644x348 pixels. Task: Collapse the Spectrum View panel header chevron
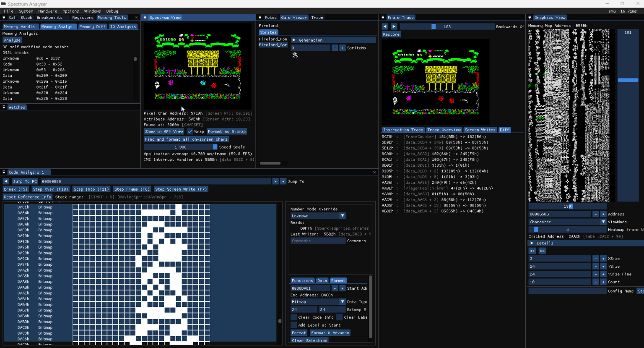(x=144, y=17)
